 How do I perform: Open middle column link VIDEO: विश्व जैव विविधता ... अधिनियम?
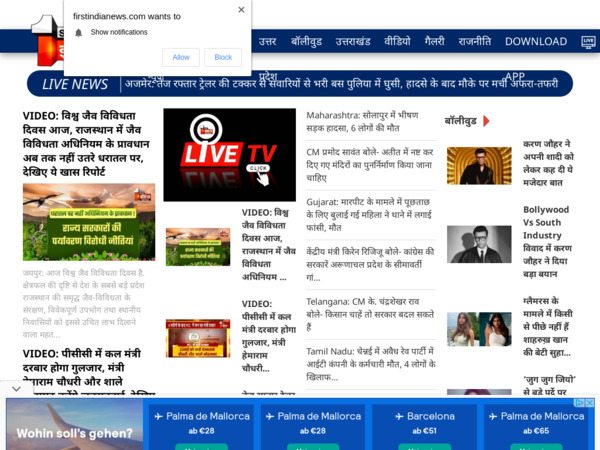tap(269, 245)
